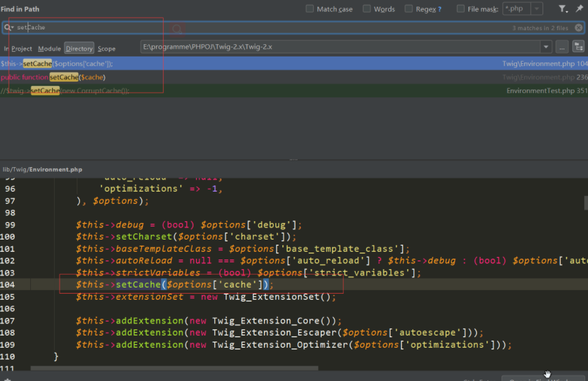This screenshot has height=381, width=588.
Task: Pin the Find in Path window
Action: (x=579, y=9)
